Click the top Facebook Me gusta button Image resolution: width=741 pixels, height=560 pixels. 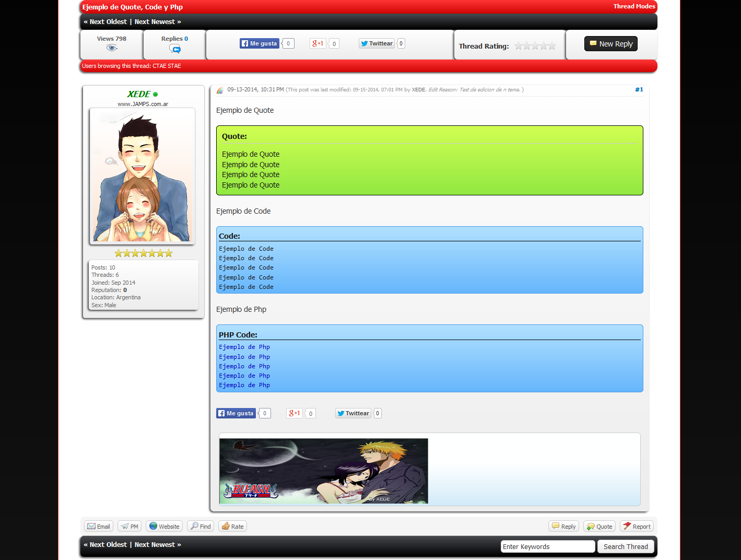260,43
